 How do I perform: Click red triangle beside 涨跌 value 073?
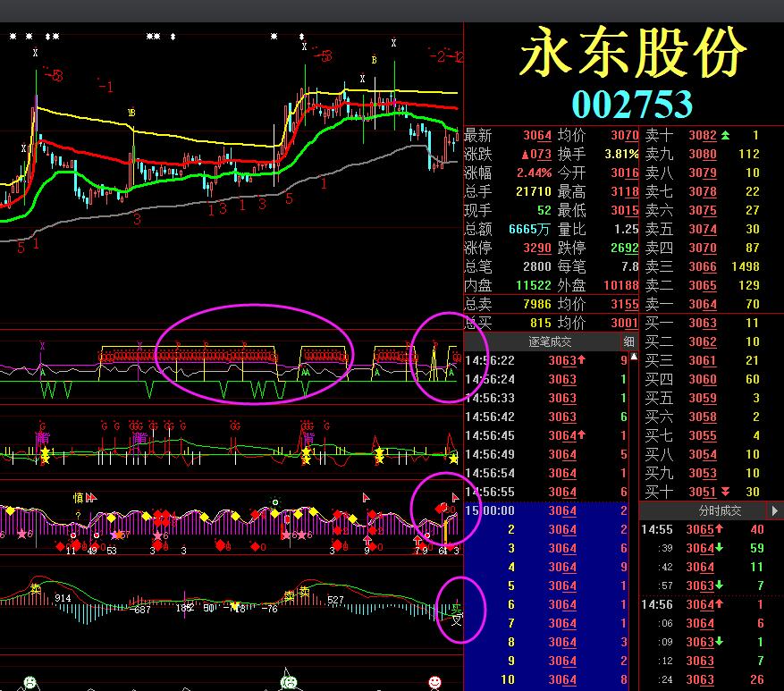click(x=525, y=155)
